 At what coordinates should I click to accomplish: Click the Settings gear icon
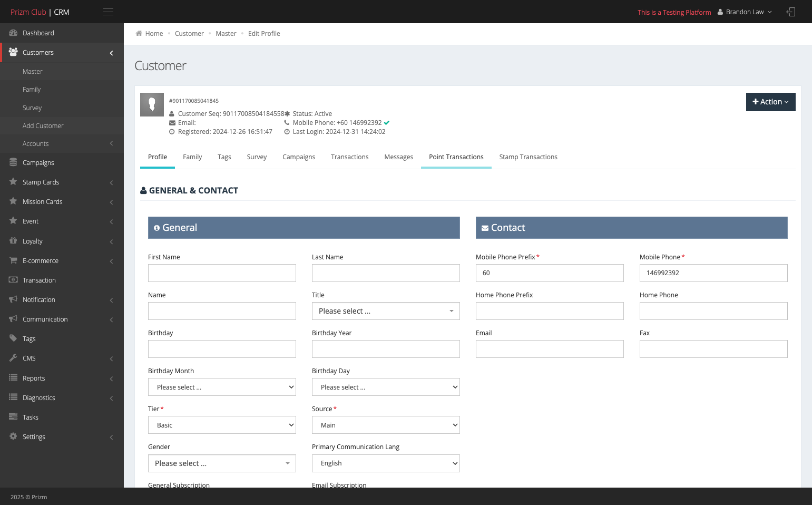[13, 436]
